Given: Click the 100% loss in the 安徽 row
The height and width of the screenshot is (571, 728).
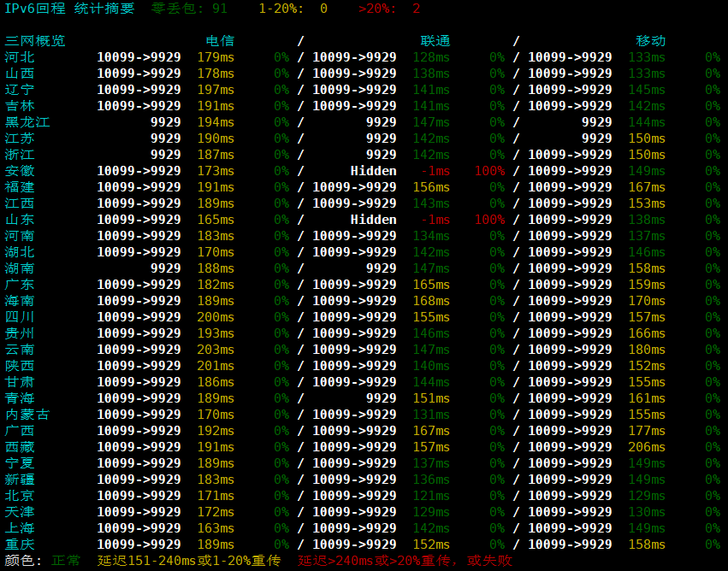Looking at the screenshot, I should 490,171.
